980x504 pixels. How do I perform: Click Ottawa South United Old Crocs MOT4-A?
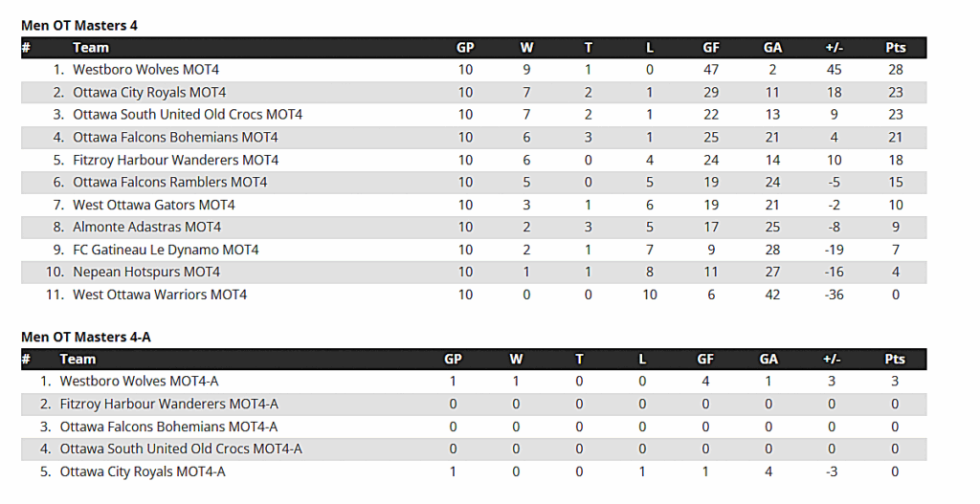click(x=181, y=449)
